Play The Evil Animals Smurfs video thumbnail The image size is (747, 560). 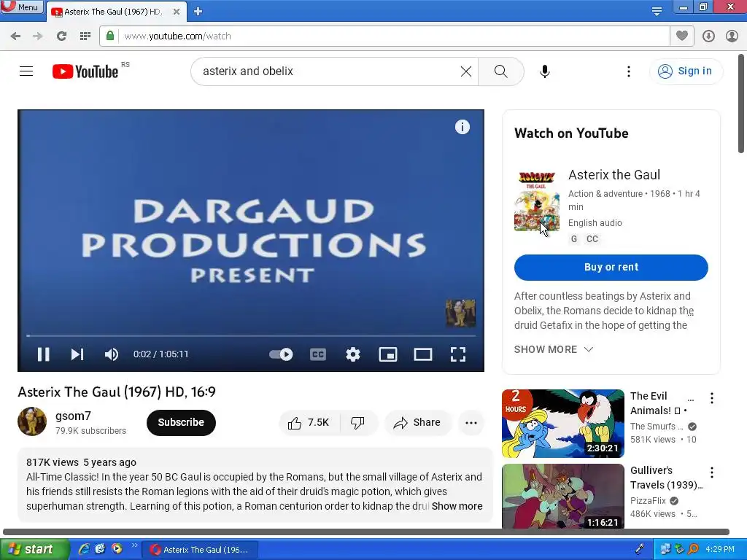[x=563, y=424]
